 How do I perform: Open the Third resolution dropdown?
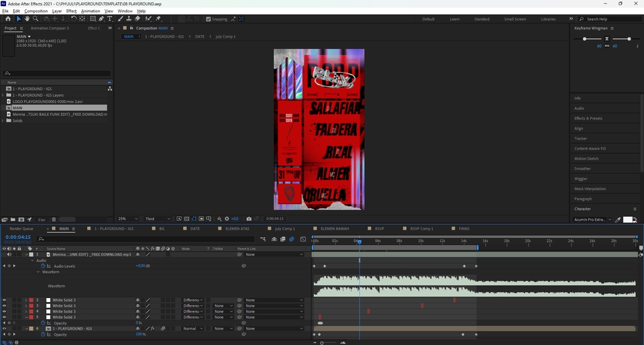(x=157, y=219)
